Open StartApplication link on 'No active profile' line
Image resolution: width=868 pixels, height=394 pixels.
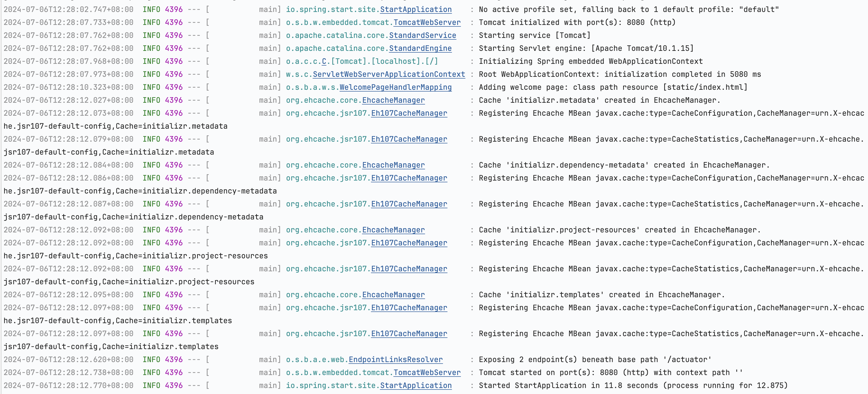(416, 9)
